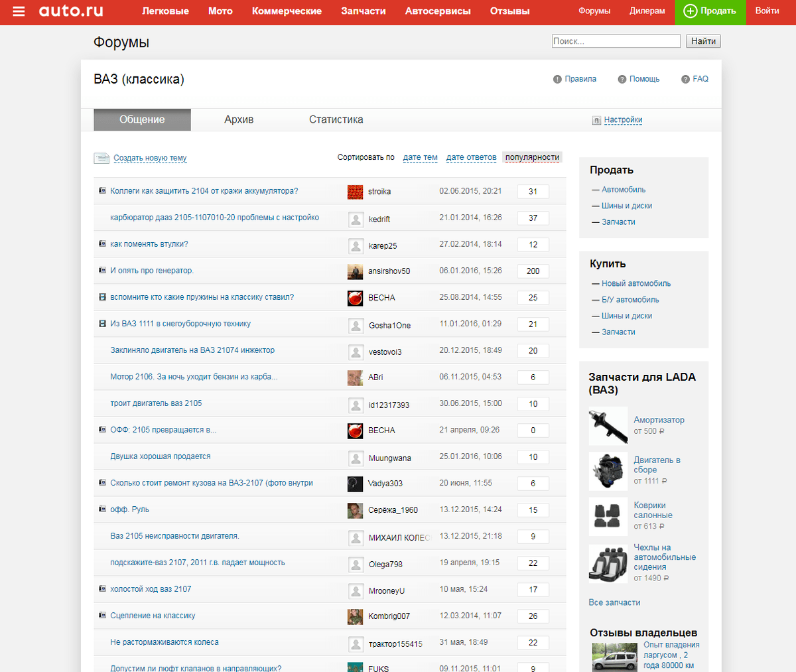
Task: Click Создать новую тему link
Action: [x=150, y=158]
